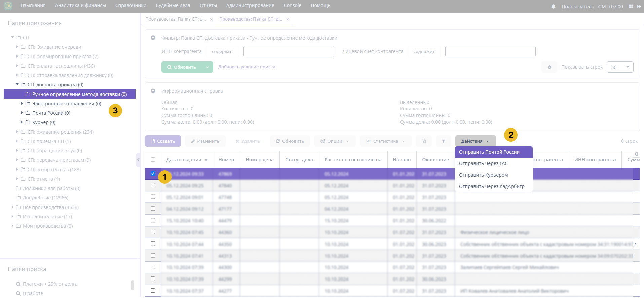Image resolution: width=644 pixels, height=298 pixels.
Task: Open the grid layout icon in header
Action: (631, 6)
